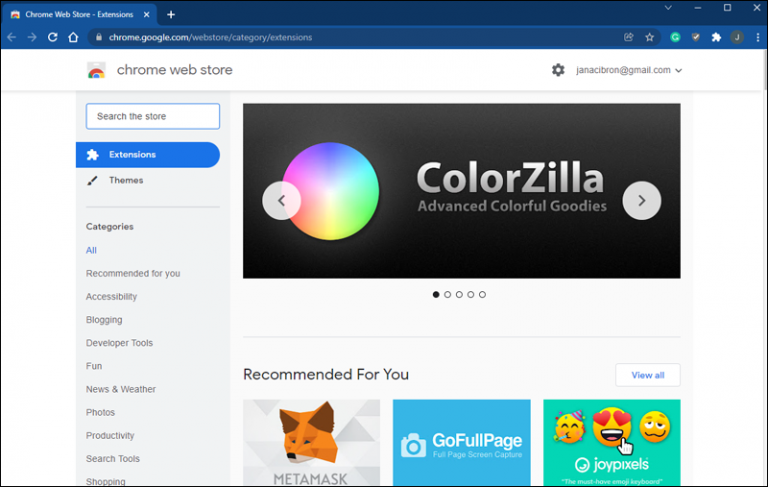Show previous carousel slide

(281, 200)
